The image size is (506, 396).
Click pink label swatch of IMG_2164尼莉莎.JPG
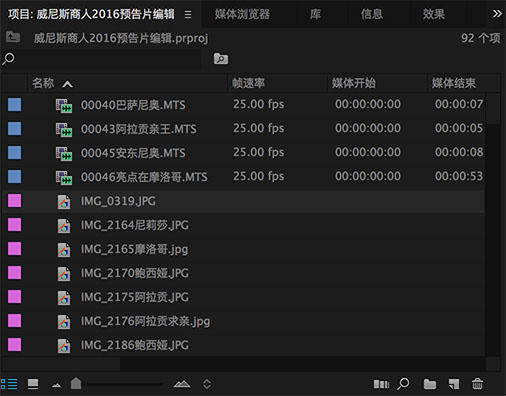14,225
